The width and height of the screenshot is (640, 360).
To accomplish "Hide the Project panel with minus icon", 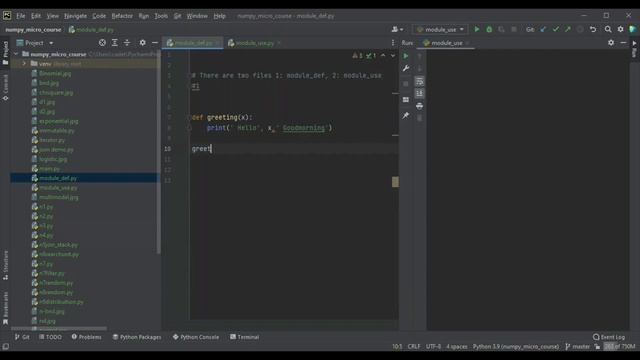I will (155, 43).
